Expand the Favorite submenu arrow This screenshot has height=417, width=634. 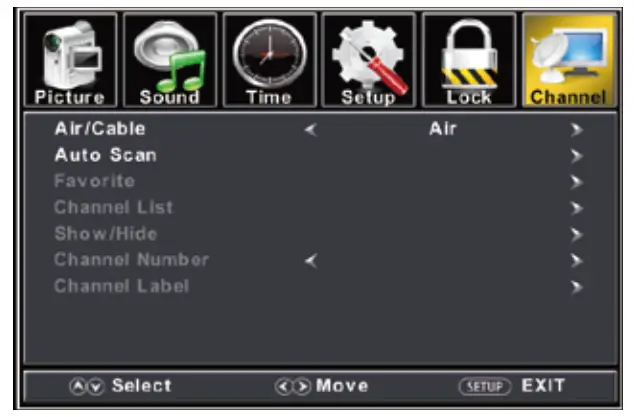577,182
